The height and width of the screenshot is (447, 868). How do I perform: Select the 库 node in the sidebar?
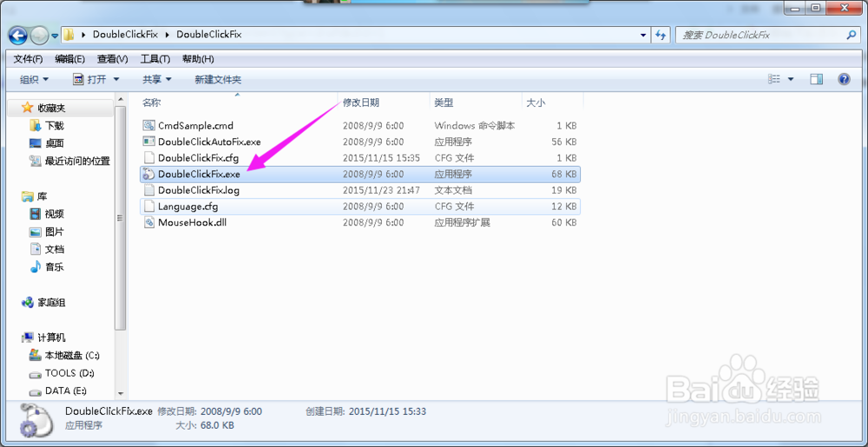(42, 196)
